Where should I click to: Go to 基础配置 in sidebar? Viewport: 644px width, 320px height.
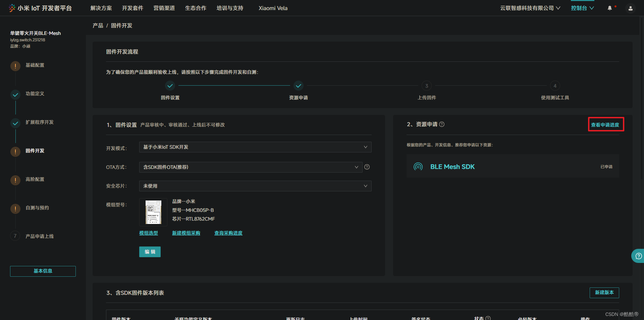tap(35, 65)
